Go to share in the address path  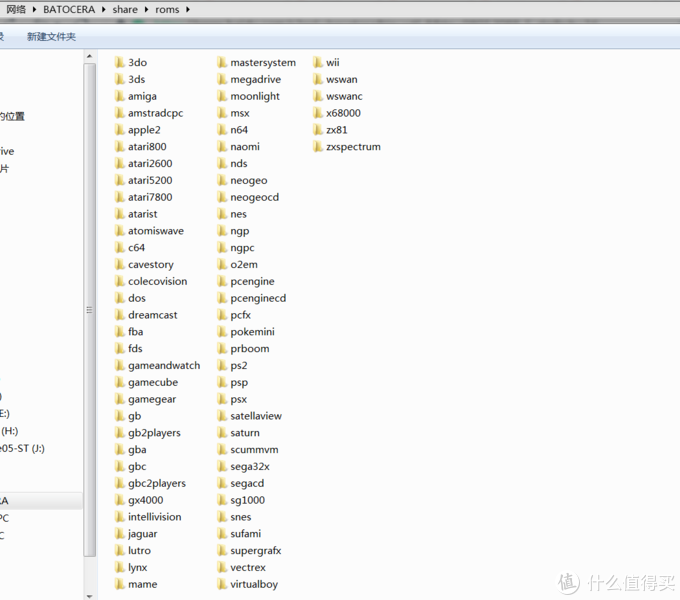coord(125,9)
